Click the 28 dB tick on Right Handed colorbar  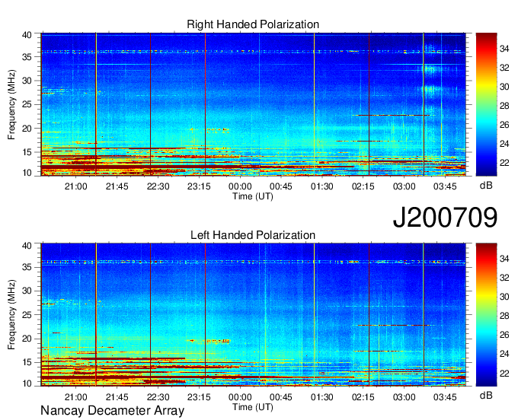(x=504, y=106)
